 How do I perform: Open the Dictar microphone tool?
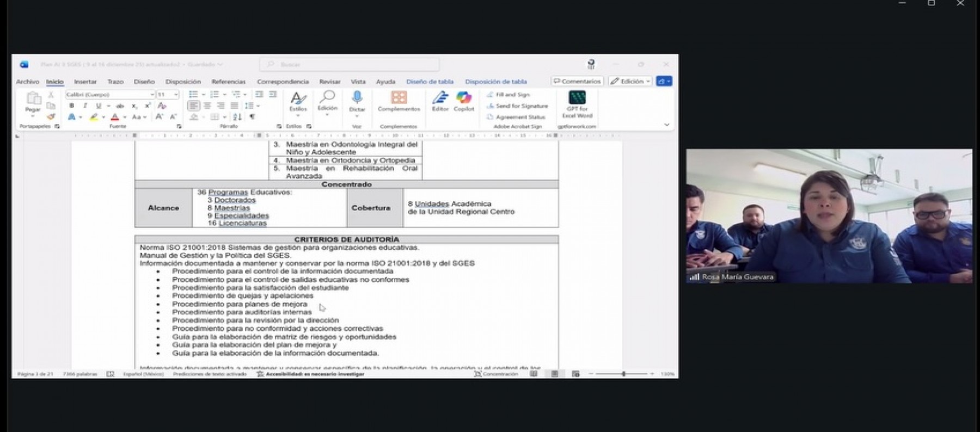[357, 101]
